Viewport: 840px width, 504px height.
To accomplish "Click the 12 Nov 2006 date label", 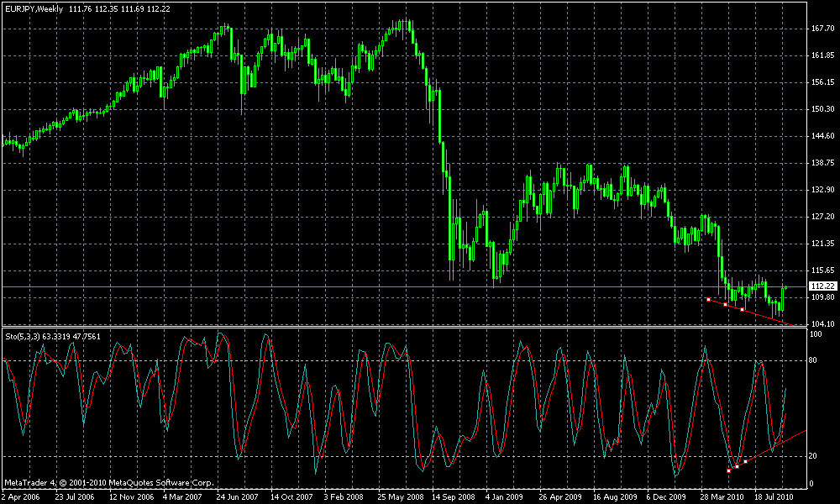I will click(131, 496).
